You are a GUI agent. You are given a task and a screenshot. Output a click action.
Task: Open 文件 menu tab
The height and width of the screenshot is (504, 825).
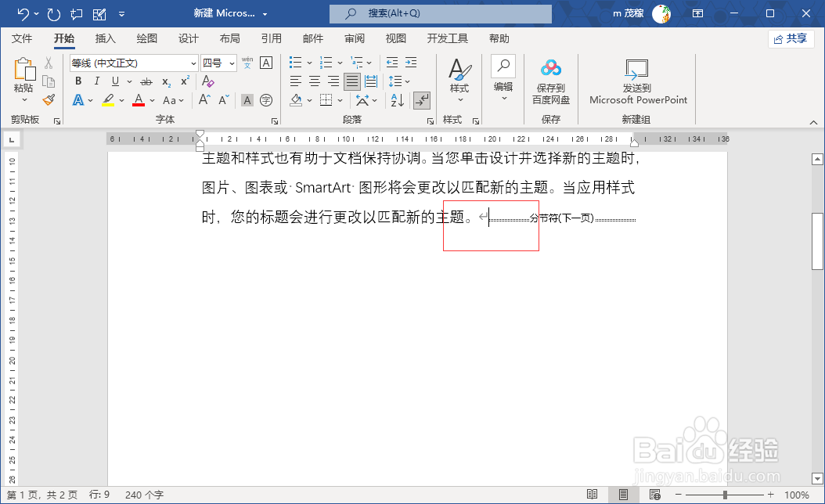pos(22,38)
